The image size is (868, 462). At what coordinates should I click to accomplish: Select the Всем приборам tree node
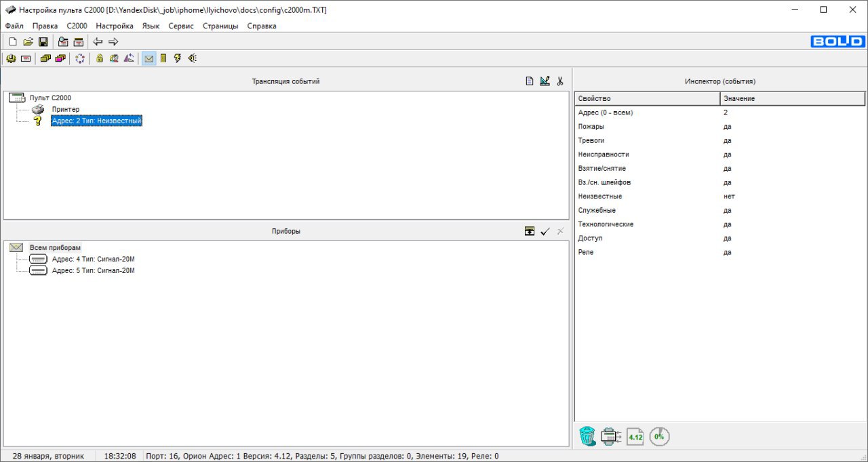coord(55,247)
